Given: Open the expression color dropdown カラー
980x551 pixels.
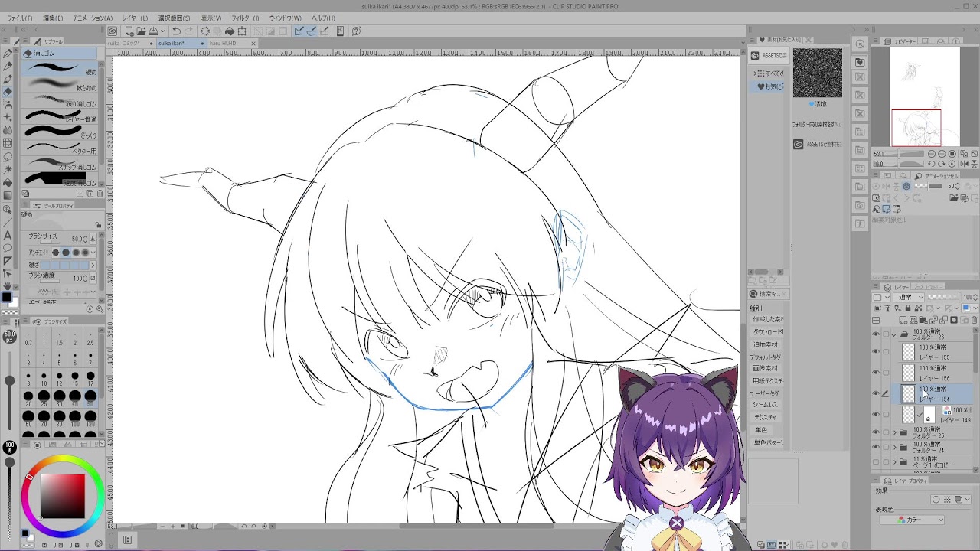Looking at the screenshot, I should pyautogui.click(x=910, y=520).
